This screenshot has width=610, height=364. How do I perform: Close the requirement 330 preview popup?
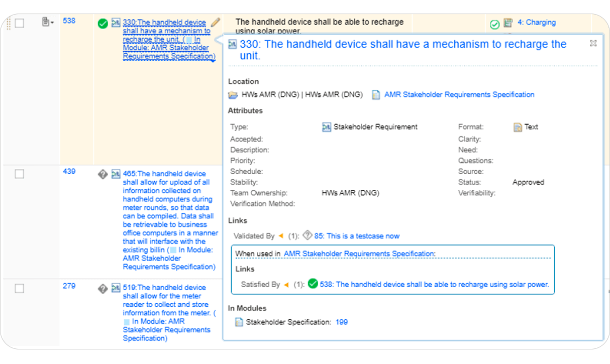593,43
